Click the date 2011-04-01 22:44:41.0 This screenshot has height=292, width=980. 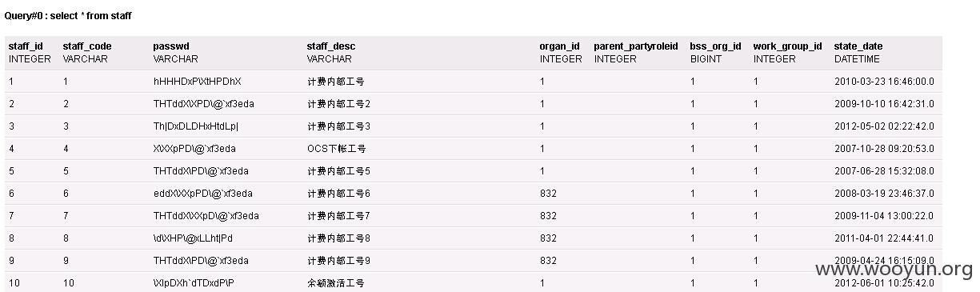point(884,238)
